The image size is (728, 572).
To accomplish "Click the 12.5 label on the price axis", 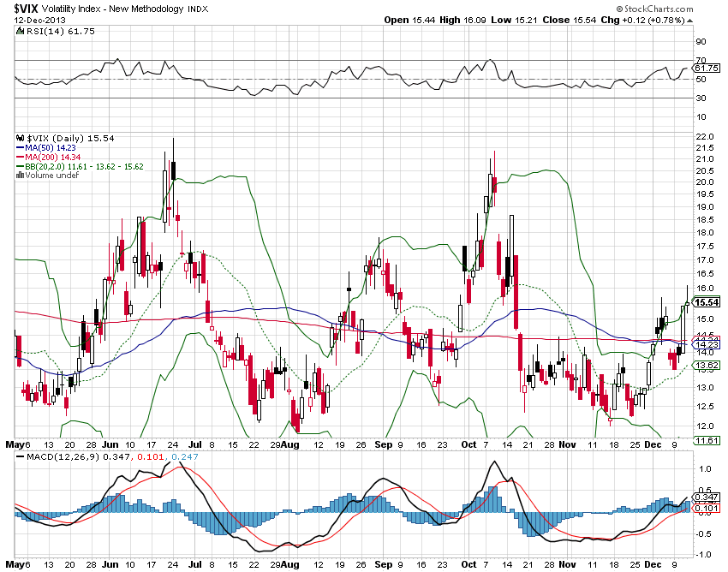I will 705,406.
